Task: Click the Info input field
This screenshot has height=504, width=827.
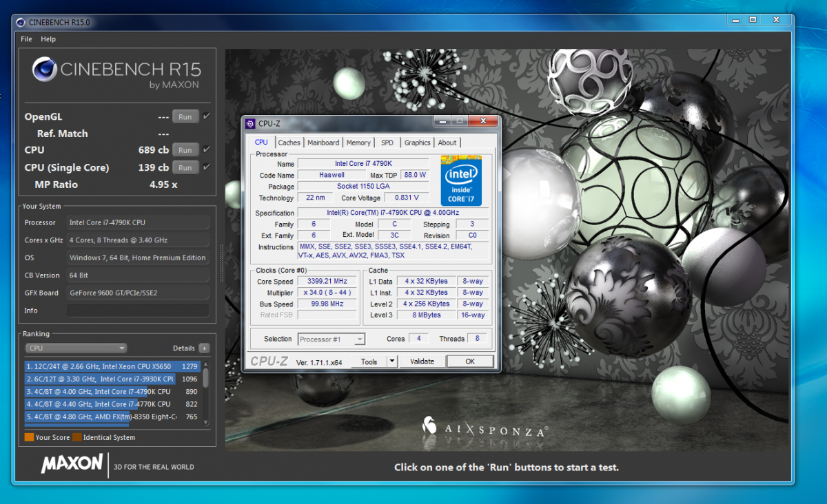Action: [x=138, y=311]
